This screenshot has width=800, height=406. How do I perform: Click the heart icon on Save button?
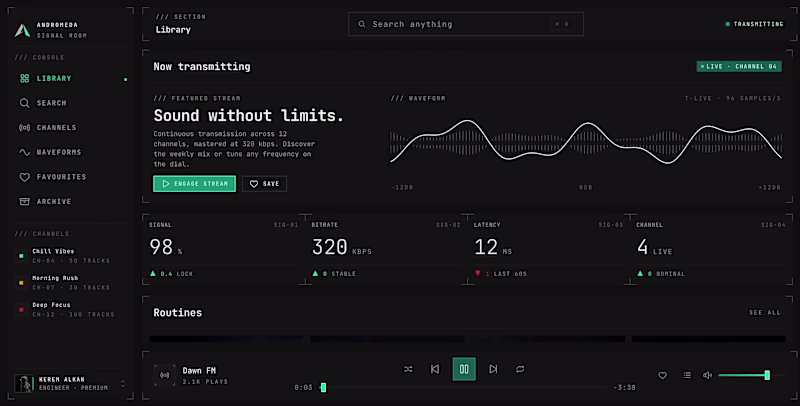point(254,184)
